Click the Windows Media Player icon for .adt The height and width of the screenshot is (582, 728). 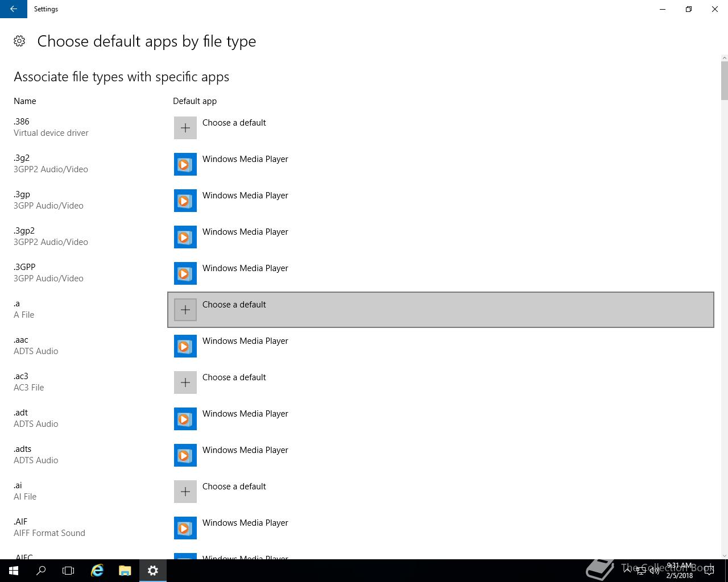[x=185, y=419]
